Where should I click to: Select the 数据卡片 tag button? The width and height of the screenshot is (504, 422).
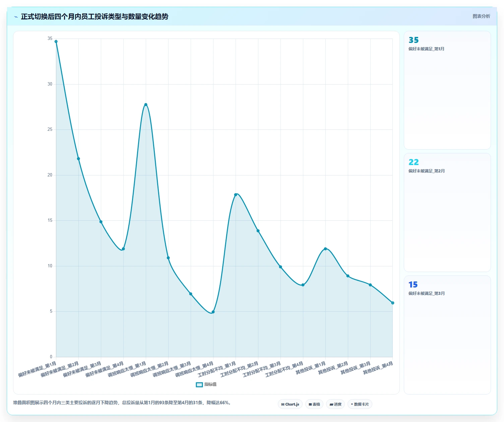(360, 404)
